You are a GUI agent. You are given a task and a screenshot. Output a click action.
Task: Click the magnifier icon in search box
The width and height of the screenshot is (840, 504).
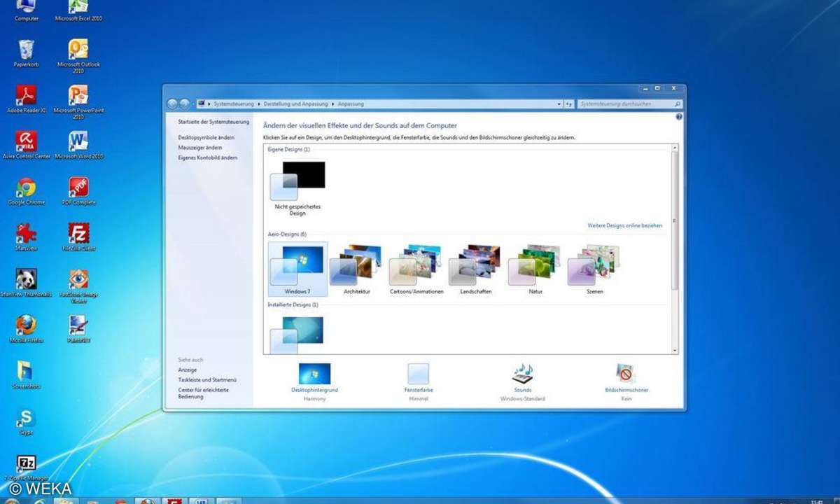click(677, 104)
